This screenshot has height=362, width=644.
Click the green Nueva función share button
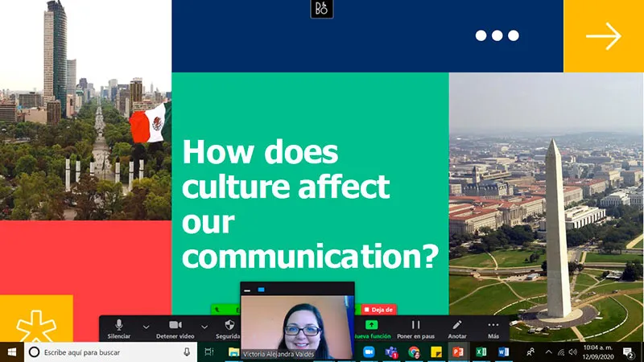click(x=371, y=328)
